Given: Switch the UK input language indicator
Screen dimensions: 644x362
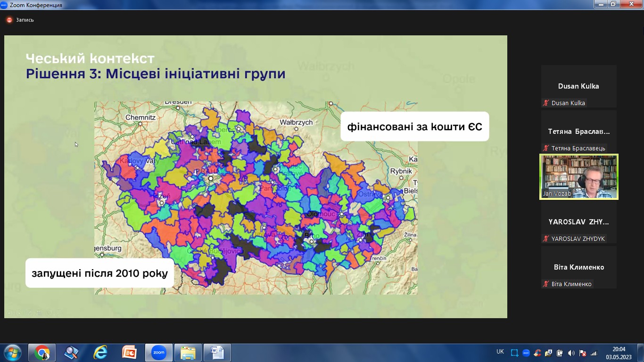Looking at the screenshot, I should (x=500, y=352).
